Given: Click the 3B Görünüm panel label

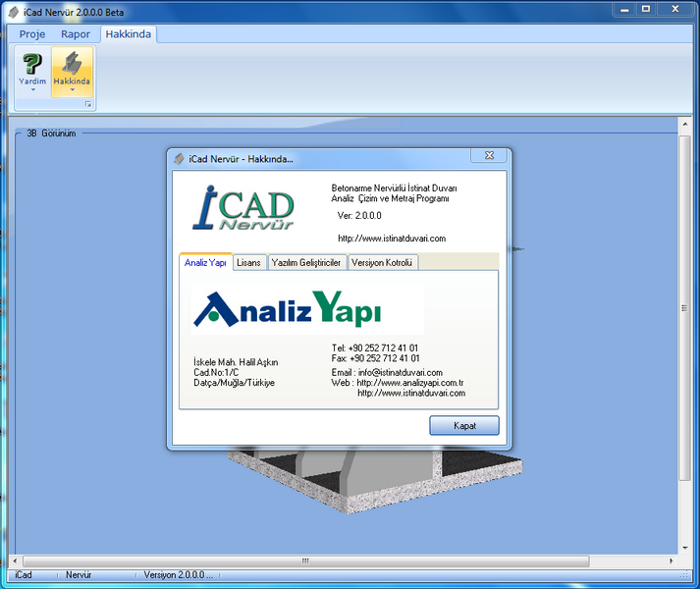Looking at the screenshot, I should (x=51, y=134).
